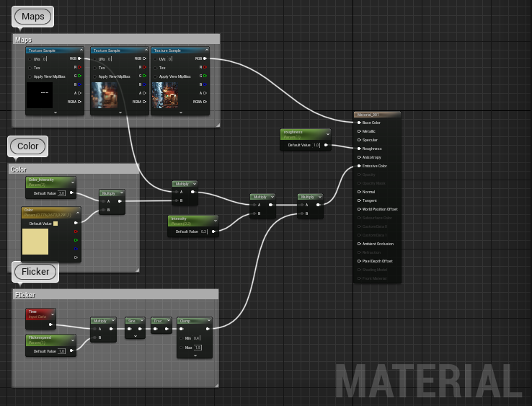Click the Emissive Color input pin
This screenshot has width=532, height=406.
[x=359, y=166]
